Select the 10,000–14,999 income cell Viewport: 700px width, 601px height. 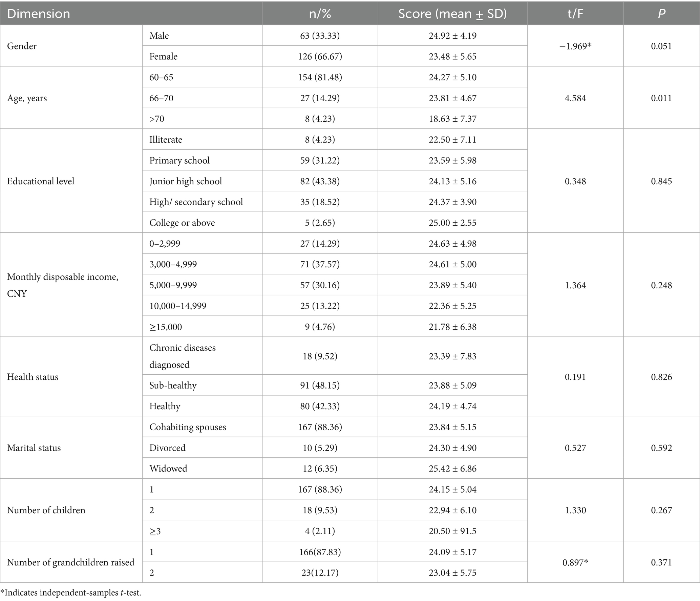[178, 306]
